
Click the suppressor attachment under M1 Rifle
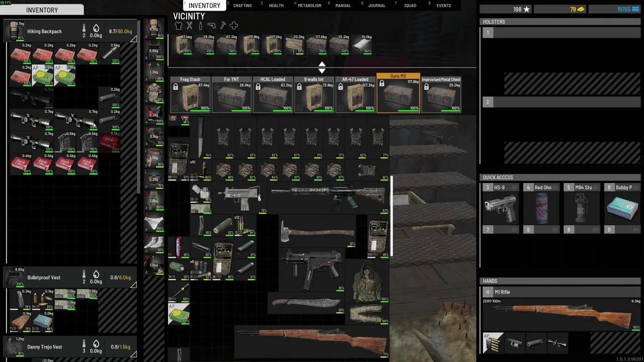click(x=536, y=343)
